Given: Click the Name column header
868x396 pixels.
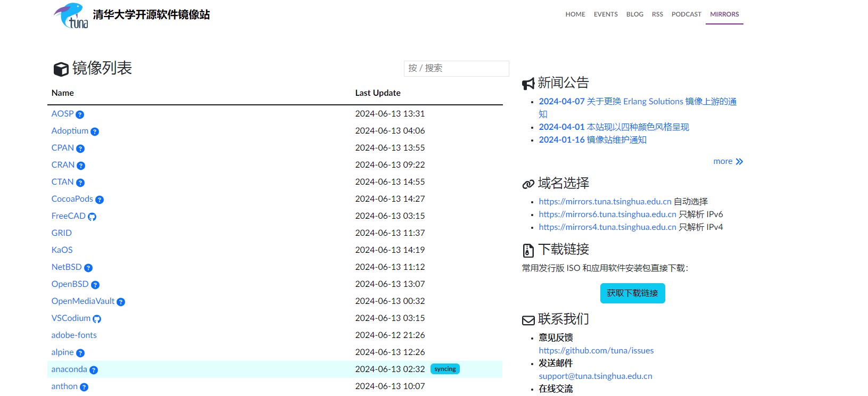Looking at the screenshot, I should (63, 93).
